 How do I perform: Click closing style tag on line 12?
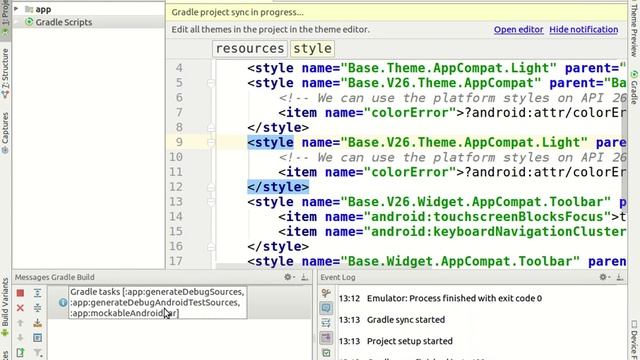click(x=278, y=187)
